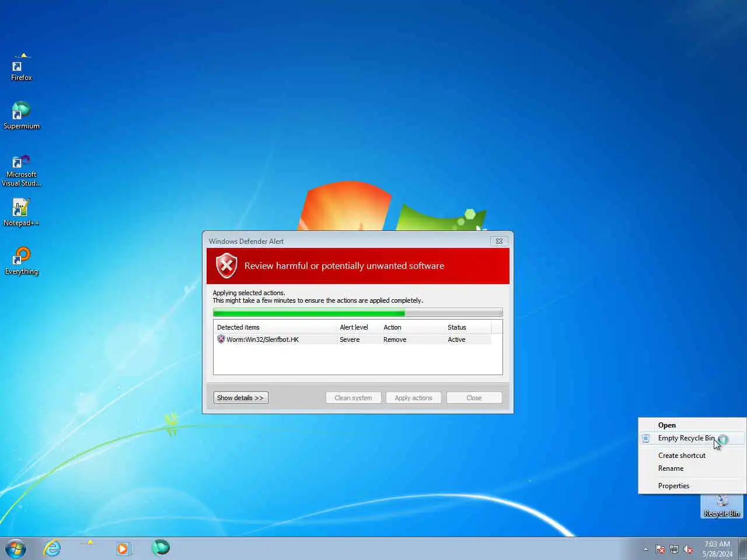Select the Everything search desktop icon
Viewport: 747px width, 560px height.
click(x=21, y=260)
